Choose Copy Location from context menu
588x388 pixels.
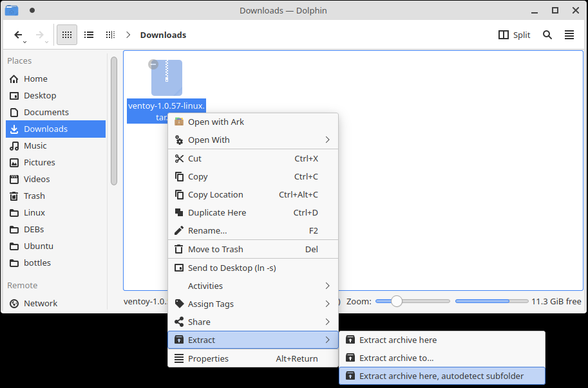(253, 195)
